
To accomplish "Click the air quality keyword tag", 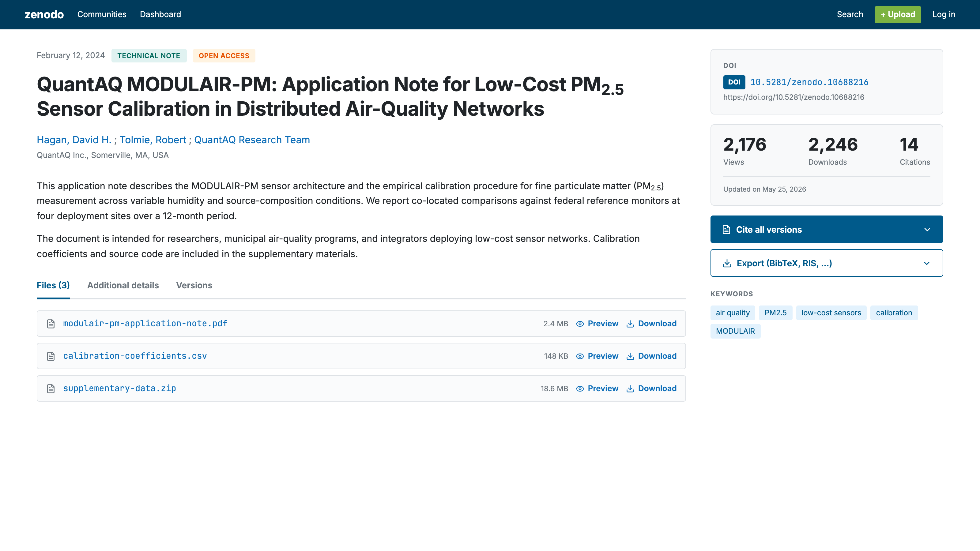I will [732, 313].
